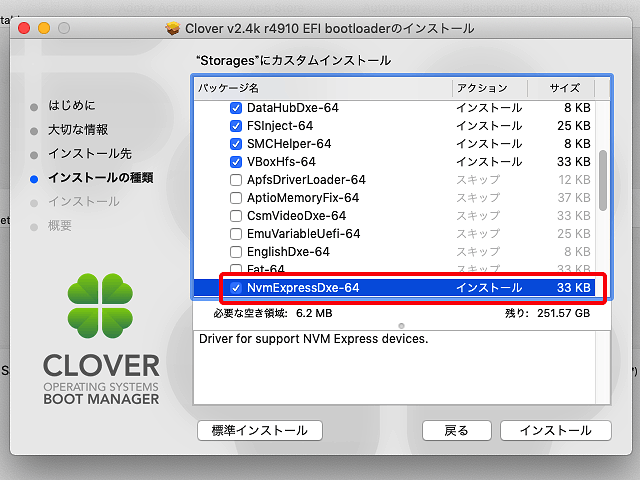Image resolution: width=640 pixels, height=480 pixels.
Task: Click the 25 KB size of FSInject-64
Action: tap(574, 126)
